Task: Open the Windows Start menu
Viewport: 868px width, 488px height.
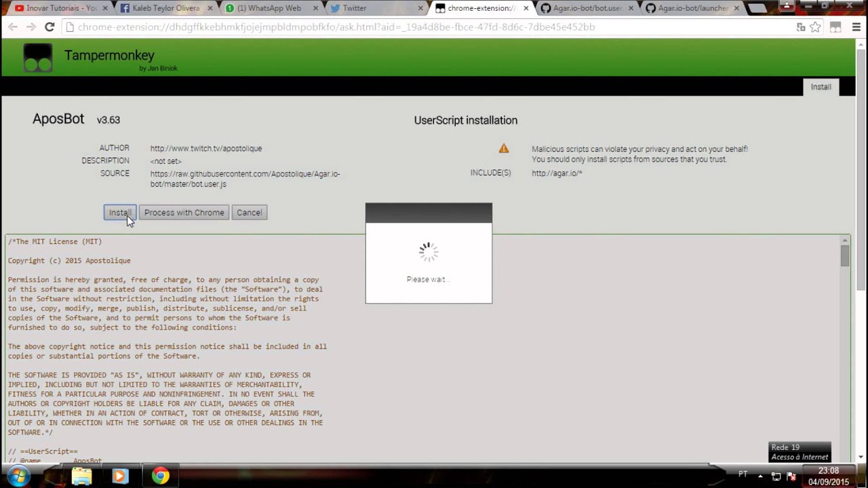Action: click(18, 476)
